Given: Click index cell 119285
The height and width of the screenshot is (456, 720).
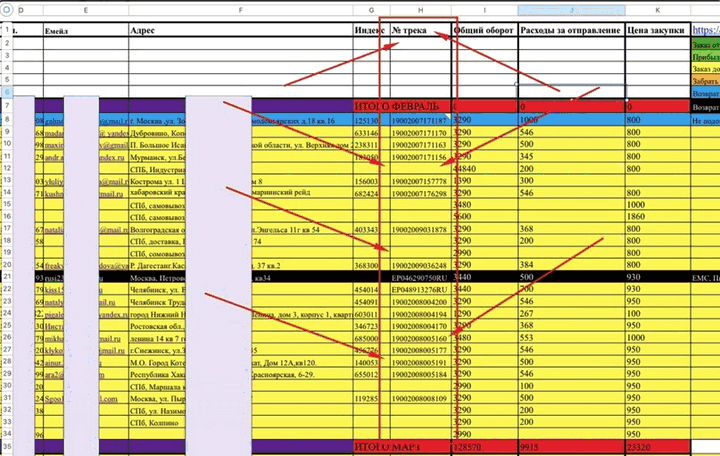Looking at the screenshot, I should [x=371, y=399].
